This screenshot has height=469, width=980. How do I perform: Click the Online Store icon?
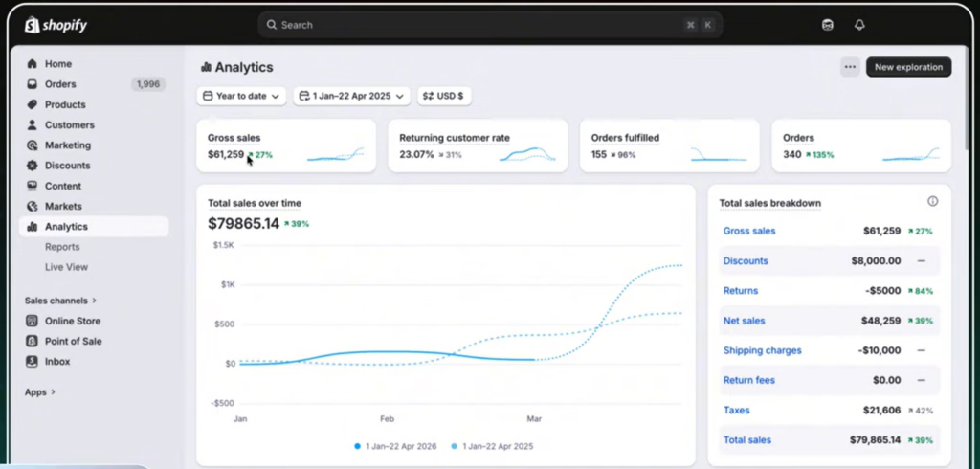click(32, 321)
